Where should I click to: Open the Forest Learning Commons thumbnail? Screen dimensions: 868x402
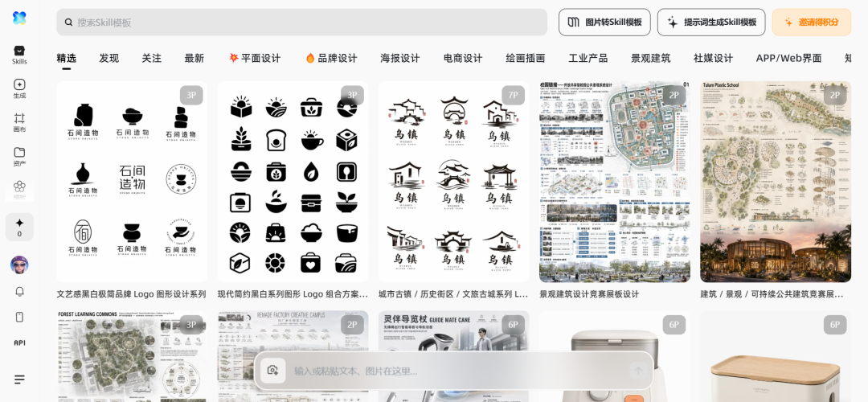pos(132,356)
